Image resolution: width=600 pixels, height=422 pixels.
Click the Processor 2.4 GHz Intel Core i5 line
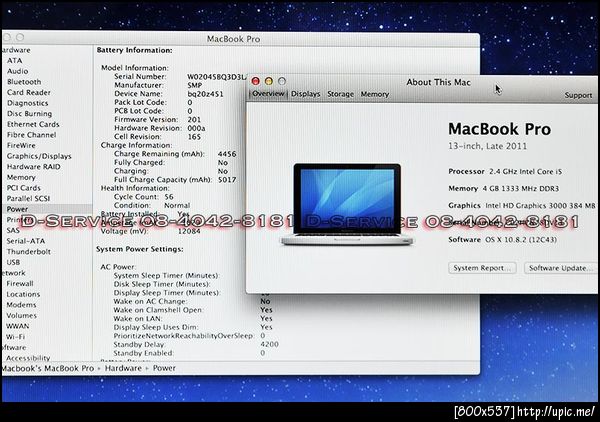505,171
